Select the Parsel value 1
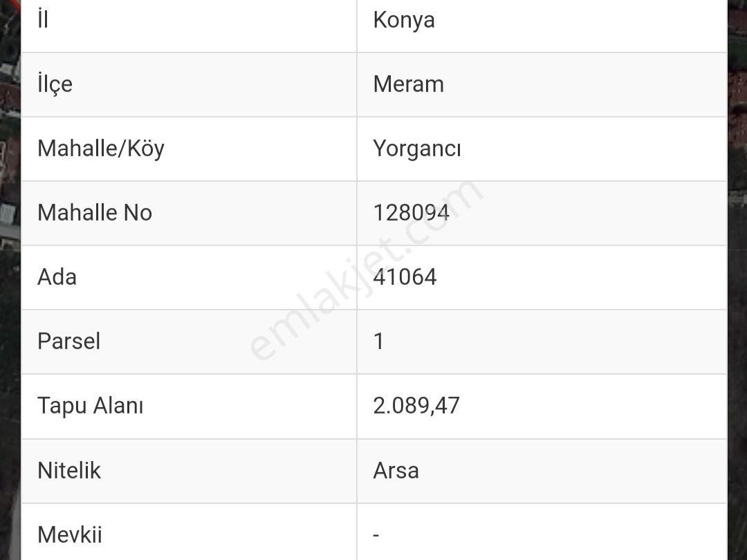747x560 pixels. click(378, 342)
